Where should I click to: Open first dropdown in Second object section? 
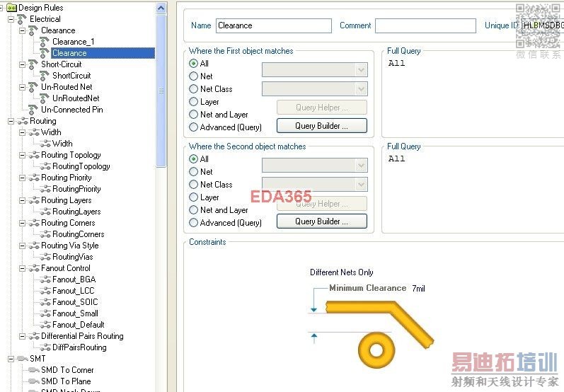pos(315,166)
